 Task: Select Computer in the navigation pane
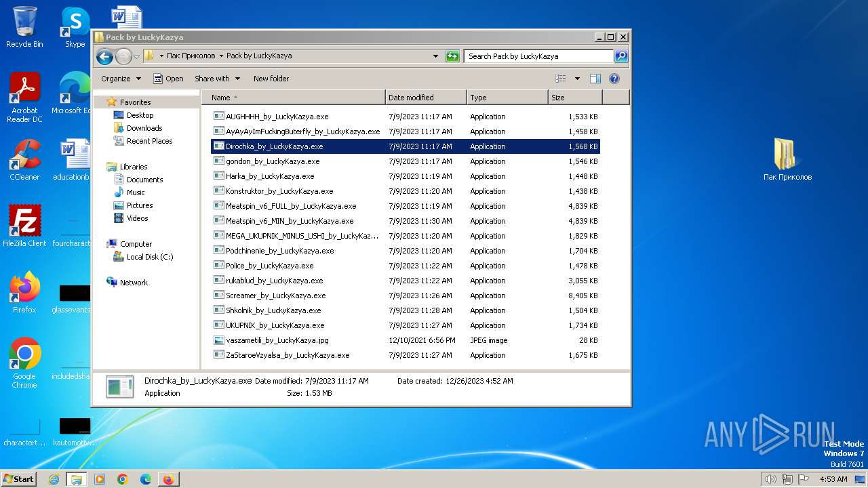136,244
